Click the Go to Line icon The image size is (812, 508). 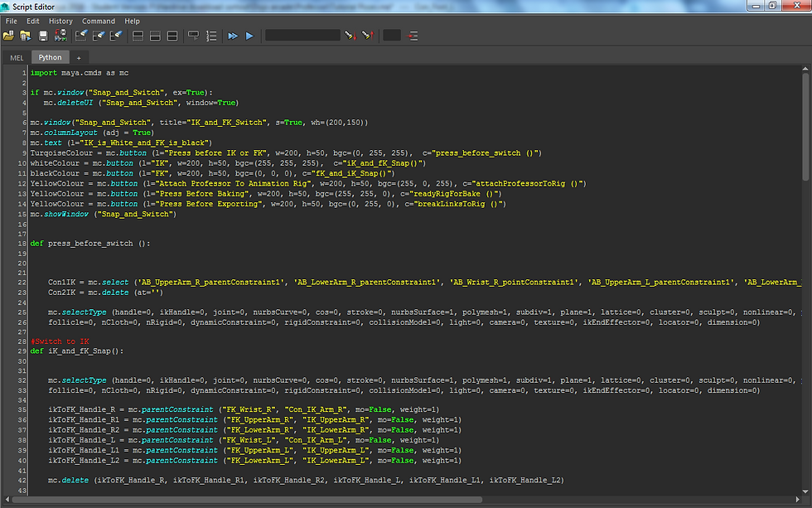[413, 36]
